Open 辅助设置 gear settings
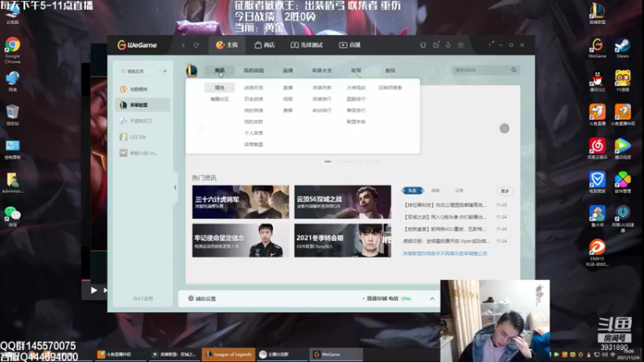Image resolution: width=644 pixels, height=362 pixels. click(202, 298)
